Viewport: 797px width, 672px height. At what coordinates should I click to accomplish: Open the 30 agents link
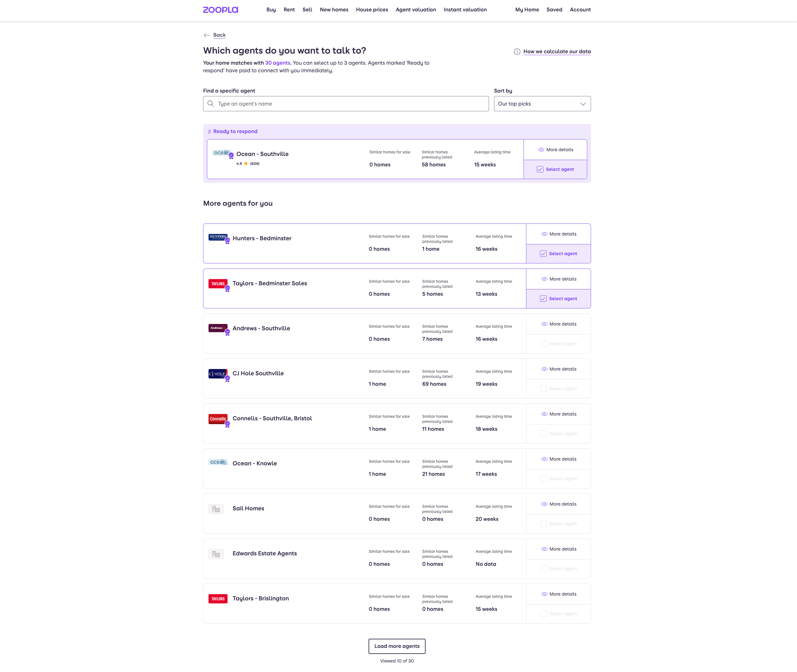(x=277, y=63)
